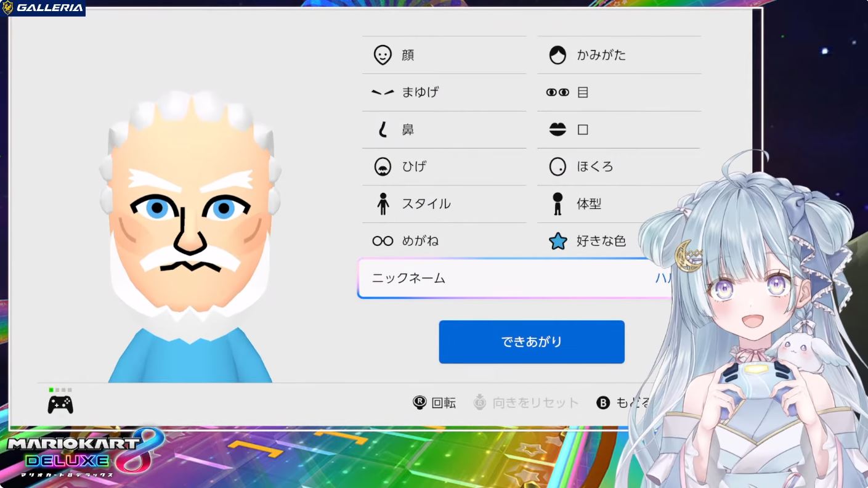
Task: Choose the めがね glasses entry
Action: (444, 241)
